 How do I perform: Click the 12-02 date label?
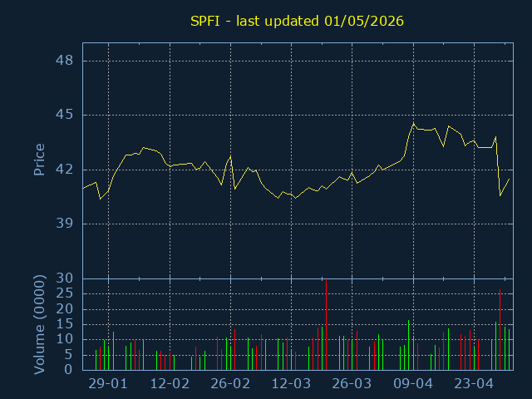(170, 384)
